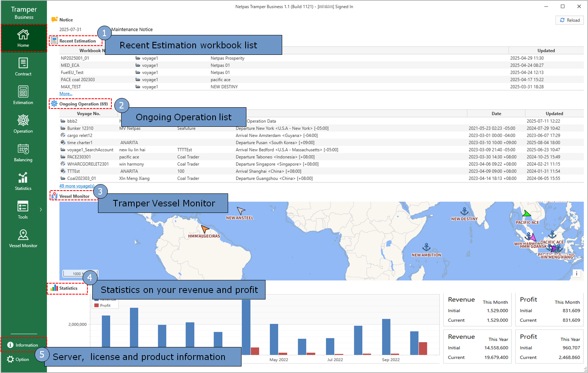Open the Statistics module in sidebar

coord(23,181)
